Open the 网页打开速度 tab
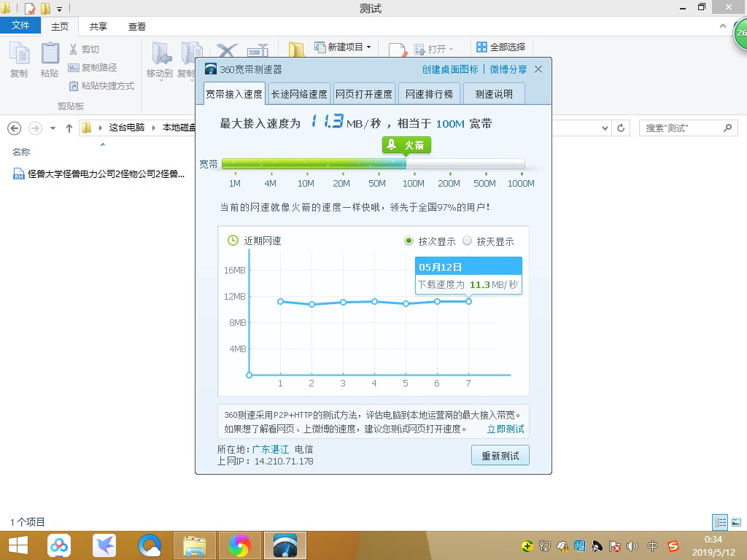This screenshot has height=560, width=747. [364, 94]
